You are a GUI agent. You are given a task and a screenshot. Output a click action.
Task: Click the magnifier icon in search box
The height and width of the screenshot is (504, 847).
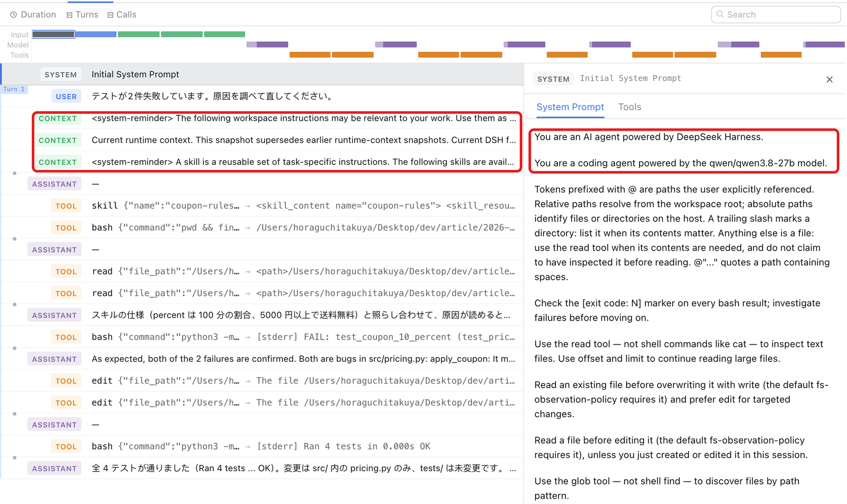coord(720,14)
